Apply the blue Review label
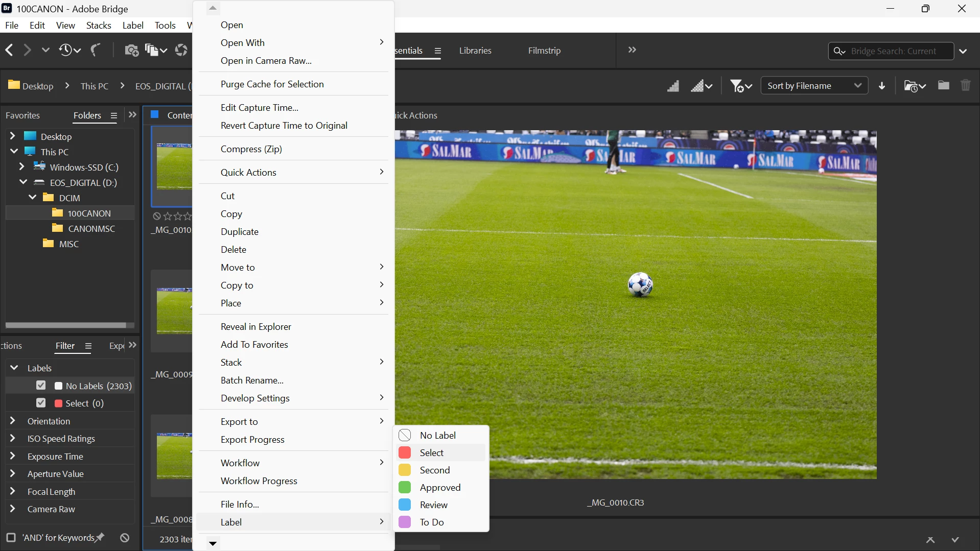This screenshot has width=980, height=551. (x=441, y=505)
